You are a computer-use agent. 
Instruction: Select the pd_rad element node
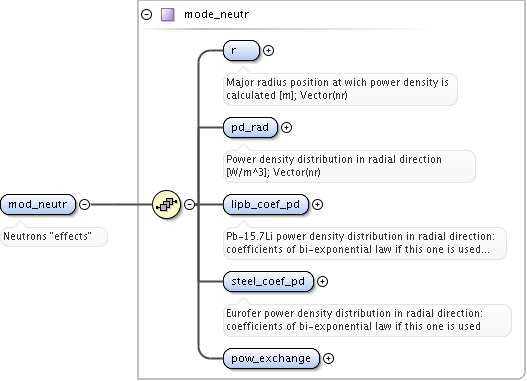(x=250, y=127)
